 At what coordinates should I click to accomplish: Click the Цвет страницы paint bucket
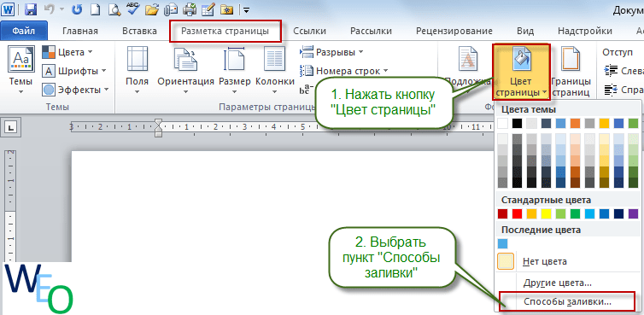(521, 60)
